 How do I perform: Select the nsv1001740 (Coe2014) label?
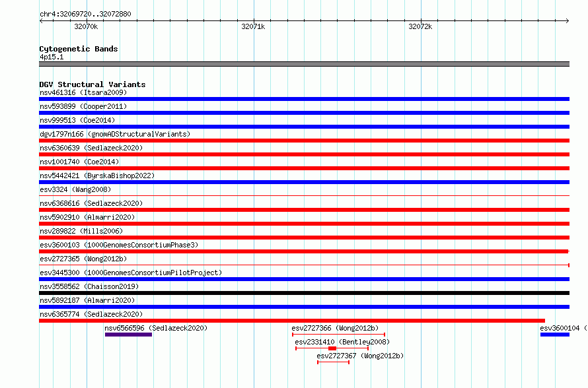(79, 162)
